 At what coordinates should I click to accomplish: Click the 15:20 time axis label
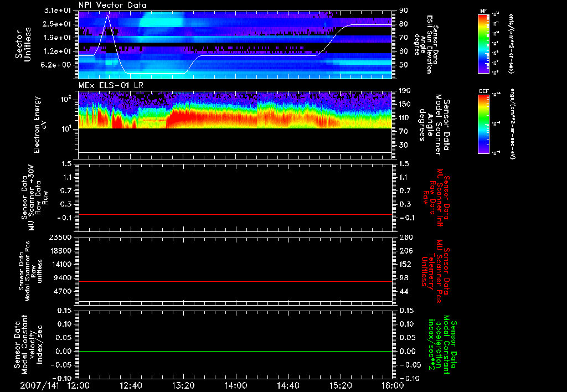coord(341,385)
